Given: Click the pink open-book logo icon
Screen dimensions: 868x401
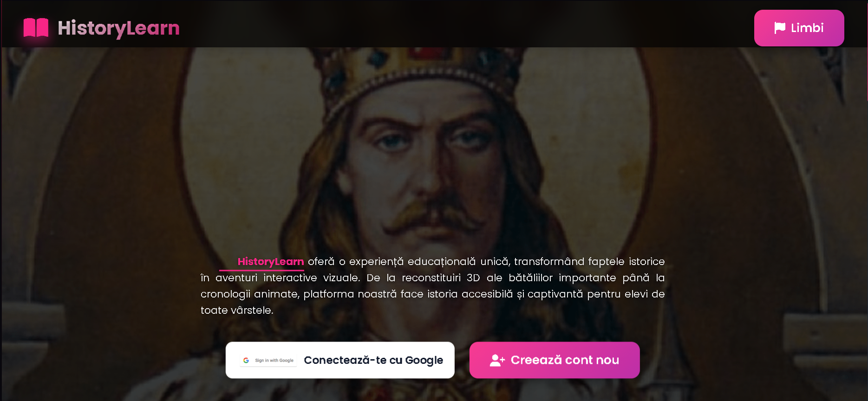Looking at the screenshot, I should pyautogui.click(x=36, y=28).
